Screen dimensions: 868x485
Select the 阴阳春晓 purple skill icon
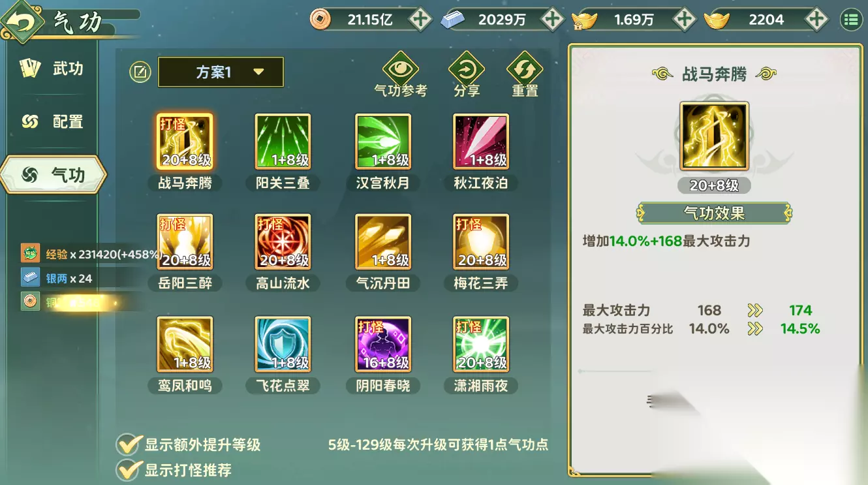click(x=383, y=345)
